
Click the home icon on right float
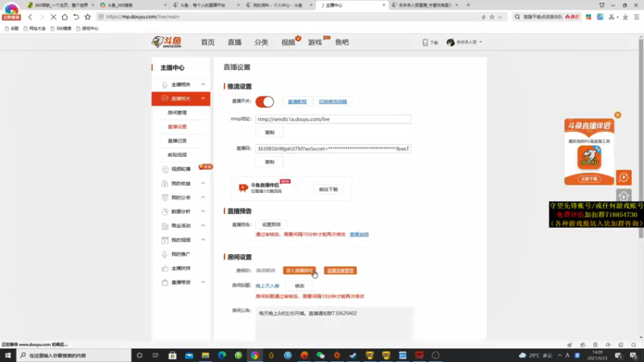[x=623, y=195]
